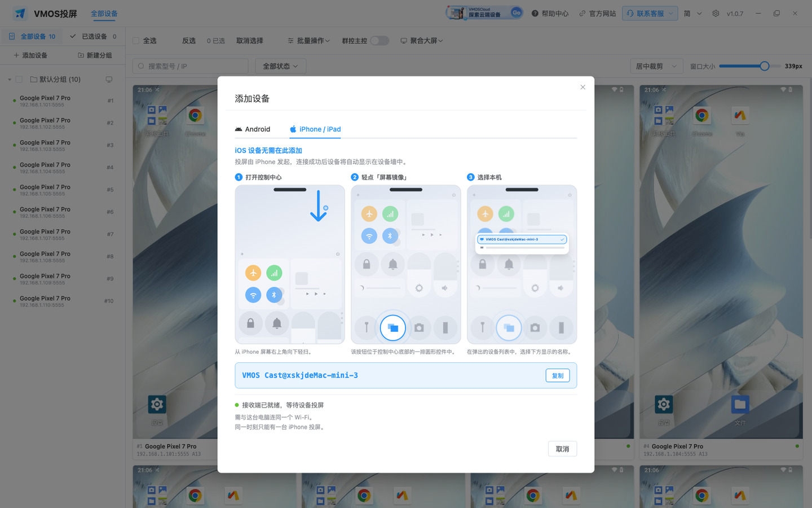Select sidebar device row 192.168.1.110:5555
The height and width of the screenshot is (508, 812).
click(x=63, y=301)
